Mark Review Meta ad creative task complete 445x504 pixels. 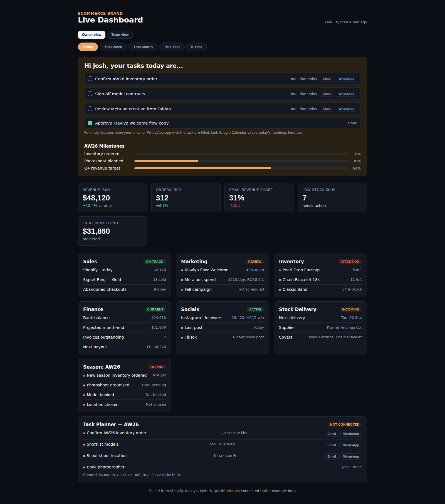click(x=90, y=109)
